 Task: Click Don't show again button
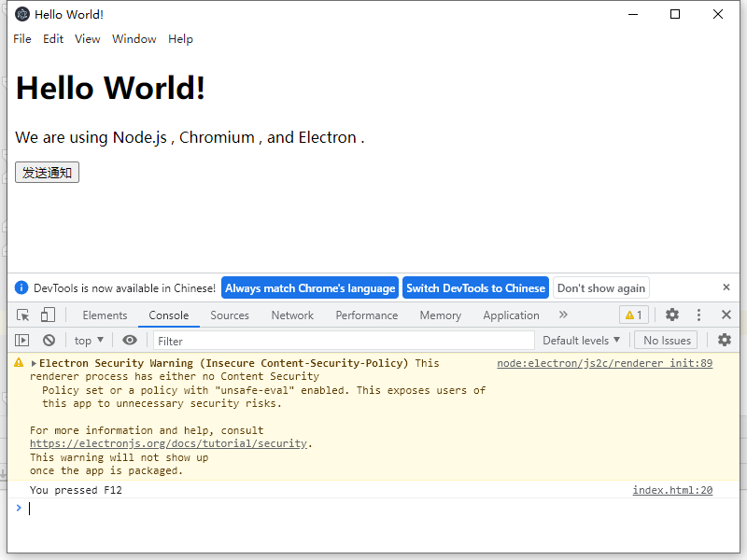pyautogui.click(x=600, y=287)
